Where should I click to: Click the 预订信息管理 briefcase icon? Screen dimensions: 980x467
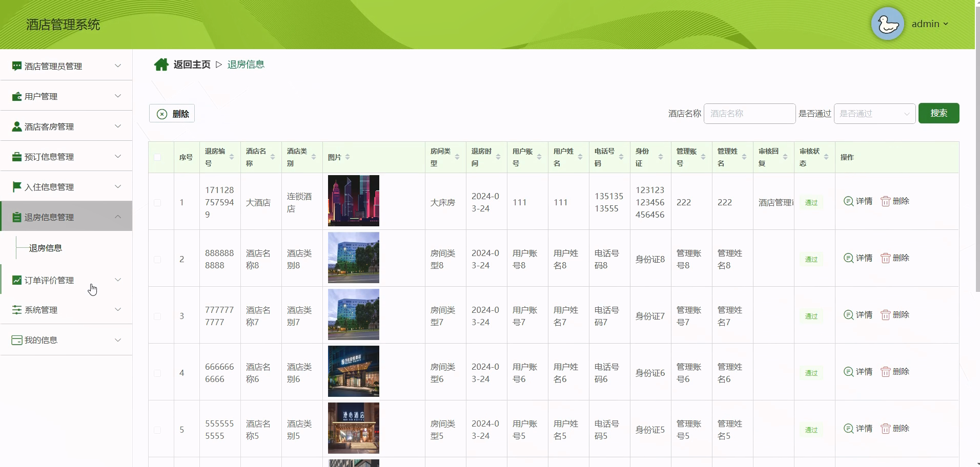click(x=17, y=157)
